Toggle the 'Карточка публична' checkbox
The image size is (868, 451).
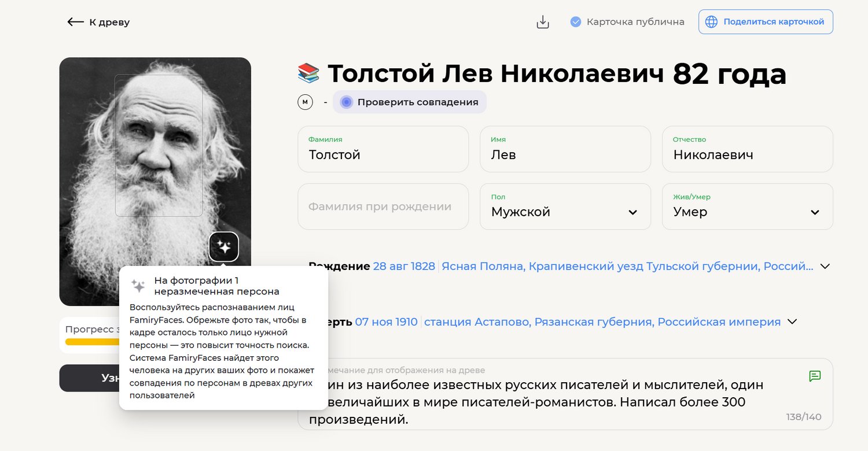pos(575,22)
